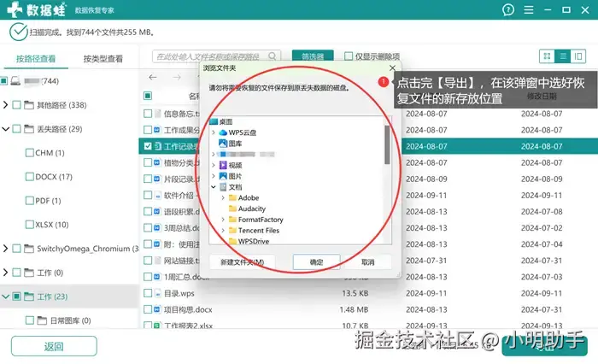Go back with the left arrow icon
Image resolution: width=598 pixels, height=364 pixels.
(153, 78)
